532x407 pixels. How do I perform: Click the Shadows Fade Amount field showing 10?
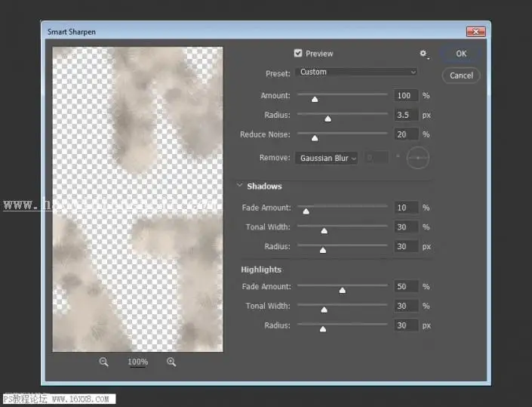coord(406,208)
